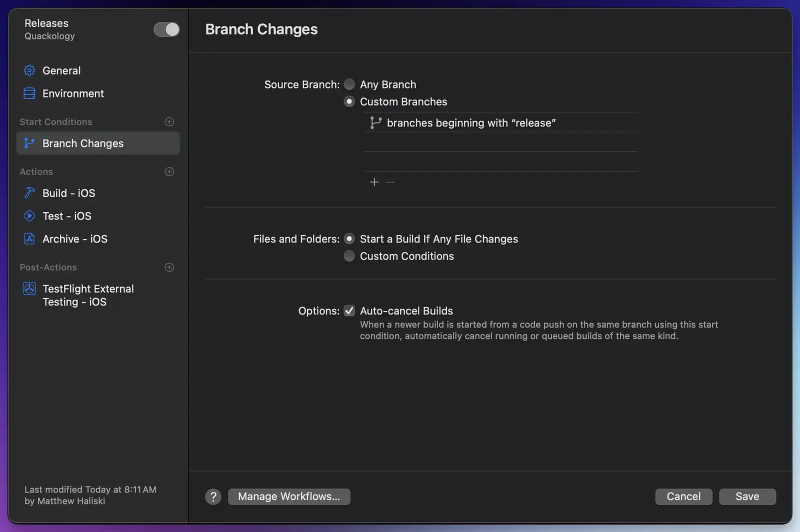The image size is (800, 532).
Task: Click the Start Conditions heading
Action: point(56,122)
